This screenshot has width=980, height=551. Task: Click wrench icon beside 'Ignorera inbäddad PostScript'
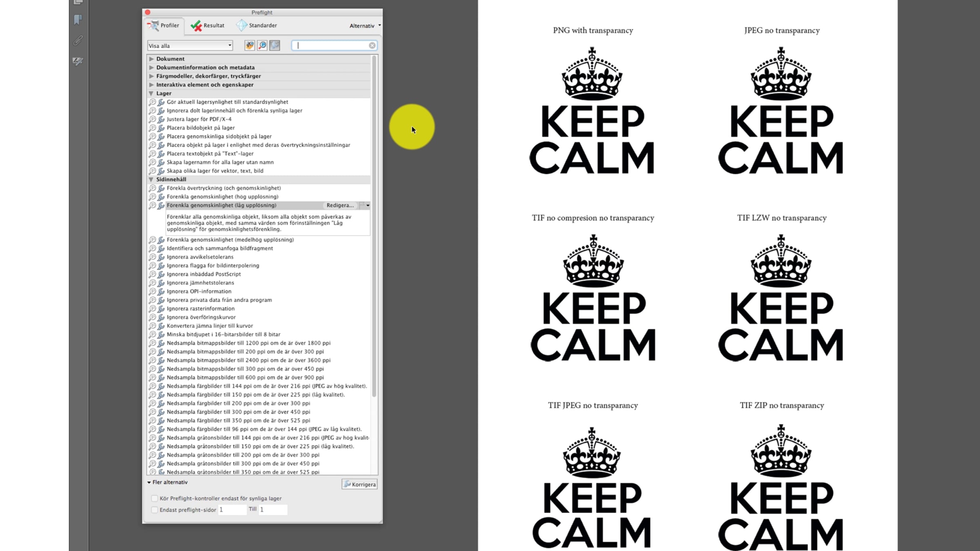click(161, 274)
